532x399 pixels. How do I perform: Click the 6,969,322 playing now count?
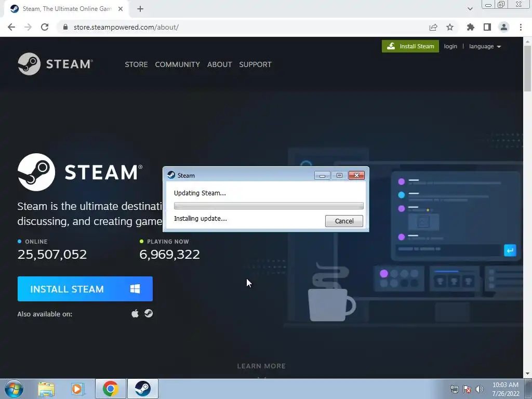point(170,255)
